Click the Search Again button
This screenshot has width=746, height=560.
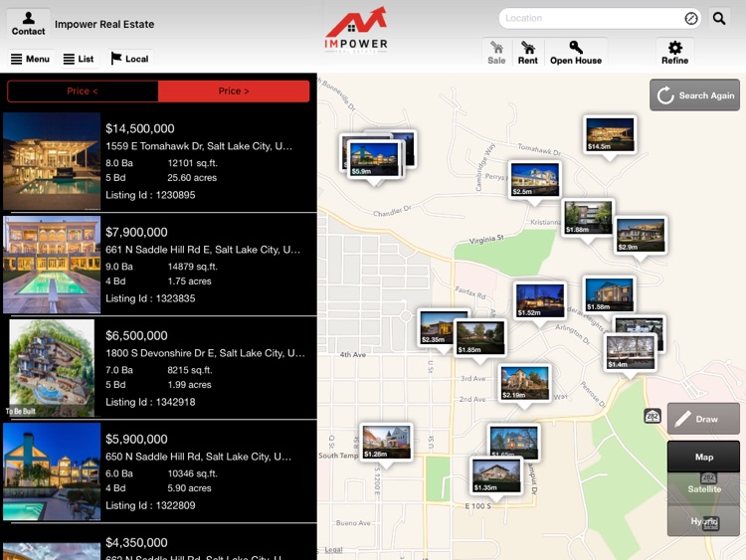click(694, 95)
